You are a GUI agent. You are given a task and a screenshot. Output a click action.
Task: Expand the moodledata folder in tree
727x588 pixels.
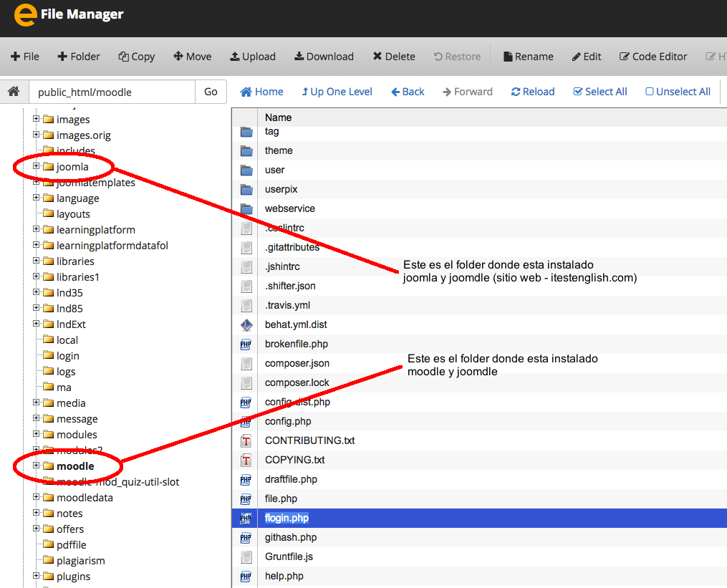pyautogui.click(x=36, y=498)
